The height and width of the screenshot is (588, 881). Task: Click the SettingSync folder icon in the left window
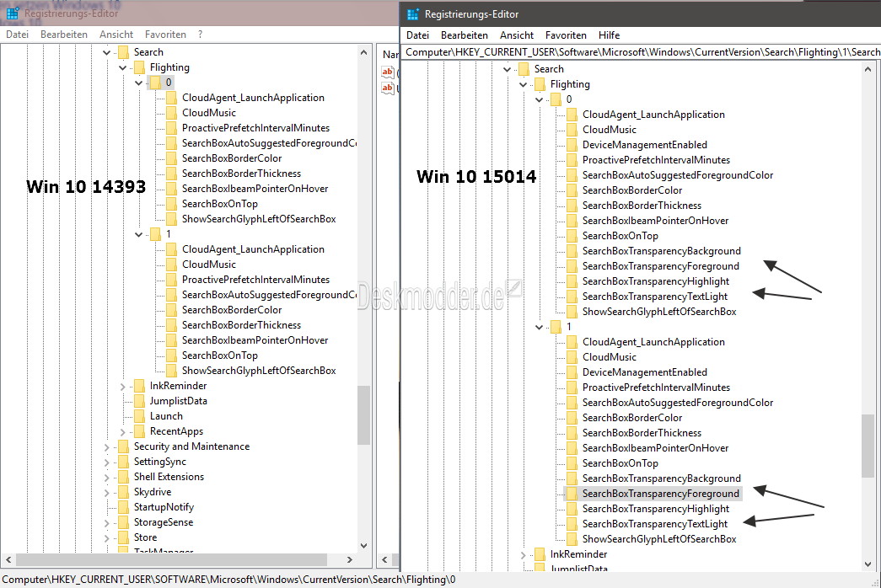tap(124, 462)
